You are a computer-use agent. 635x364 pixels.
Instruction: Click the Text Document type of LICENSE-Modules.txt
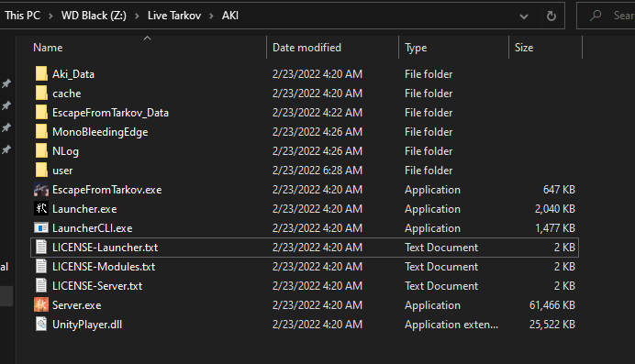click(441, 267)
